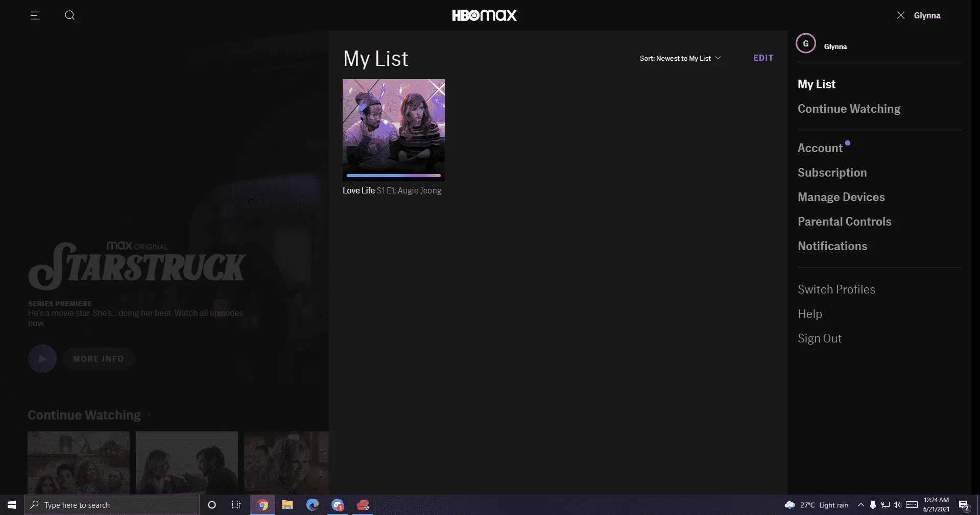This screenshot has width=980, height=515.
Task: Click weather 27°C Light rain widget
Action: 816,505
